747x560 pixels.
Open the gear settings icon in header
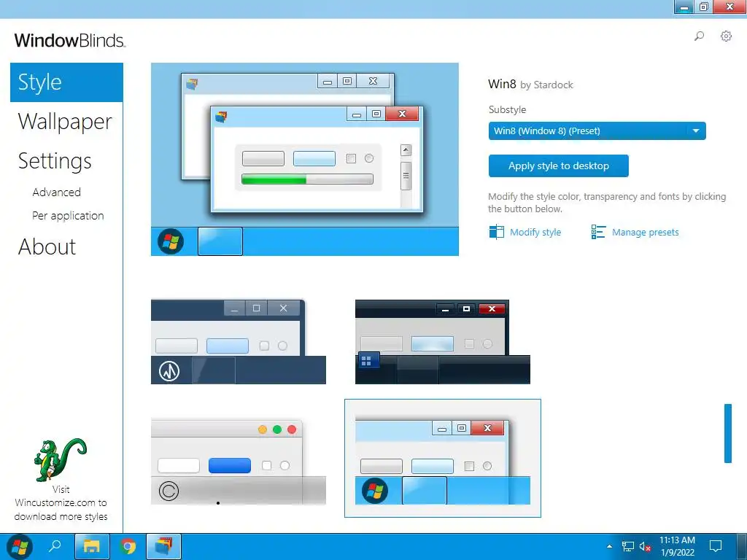click(726, 36)
